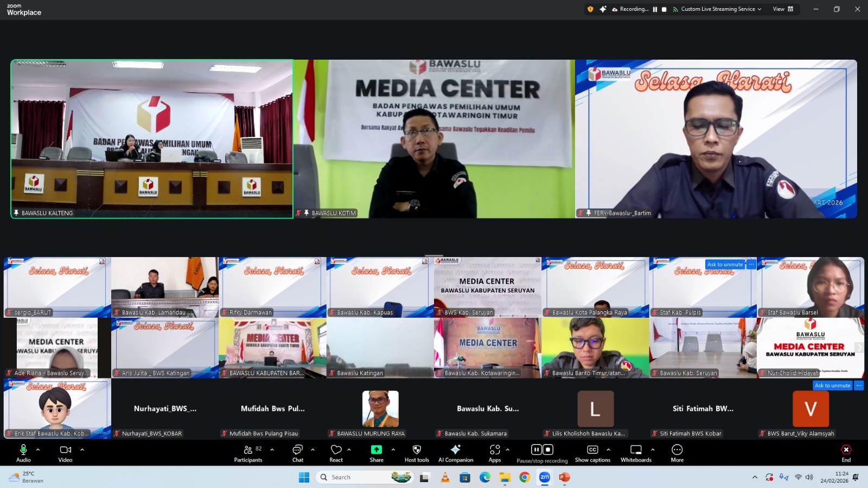Click Ask to unmute on Staf Kab Pulpis
Image resolution: width=868 pixels, height=488 pixels.
pos(725,265)
